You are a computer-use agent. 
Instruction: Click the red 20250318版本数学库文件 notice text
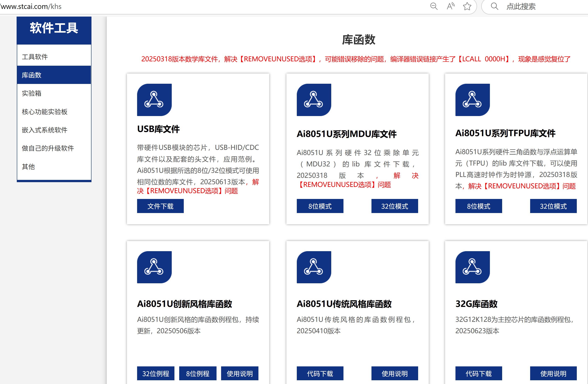(x=356, y=59)
